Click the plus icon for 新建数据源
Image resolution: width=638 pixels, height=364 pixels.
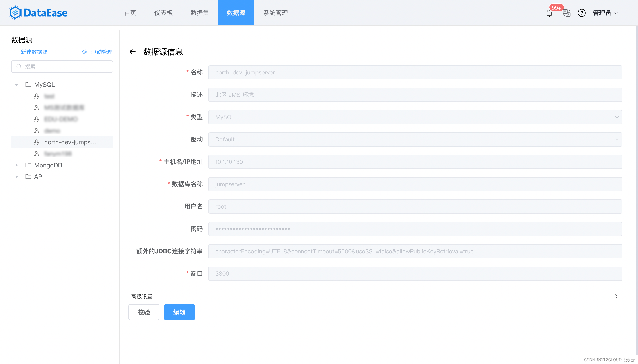(x=14, y=52)
